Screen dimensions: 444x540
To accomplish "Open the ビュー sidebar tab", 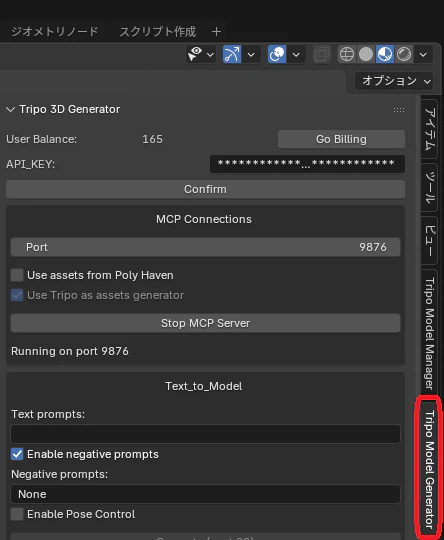I will [429, 240].
